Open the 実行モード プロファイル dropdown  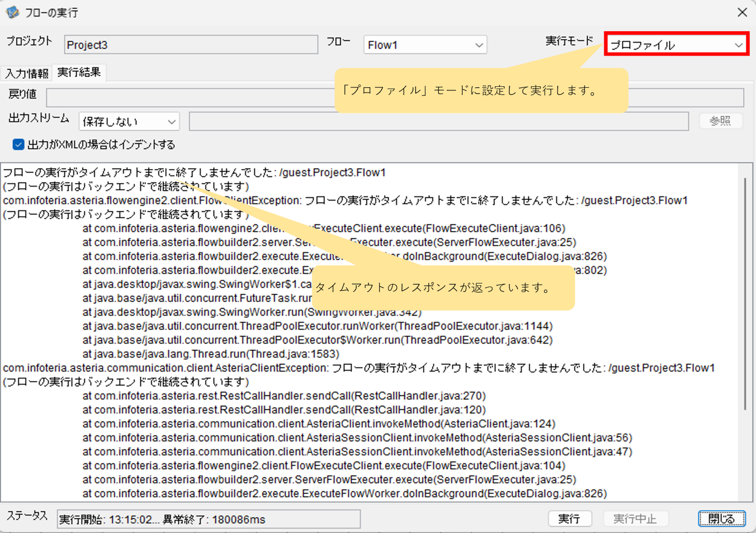676,45
